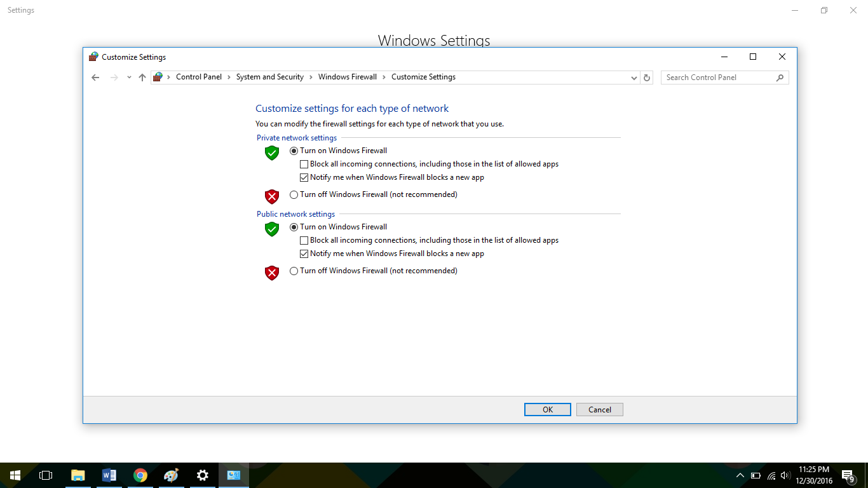The height and width of the screenshot is (488, 868).
Task: Expand chevron after System and Security
Action: (x=311, y=77)
